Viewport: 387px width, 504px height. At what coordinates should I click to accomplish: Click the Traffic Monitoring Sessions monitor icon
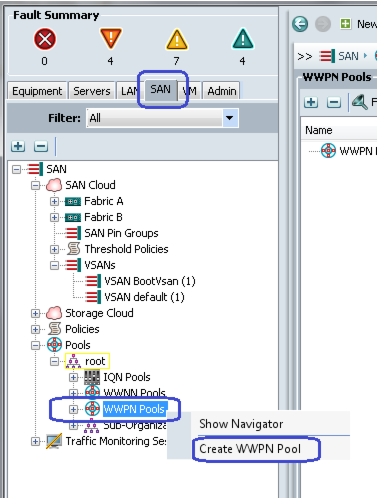(x=54, y=441)
